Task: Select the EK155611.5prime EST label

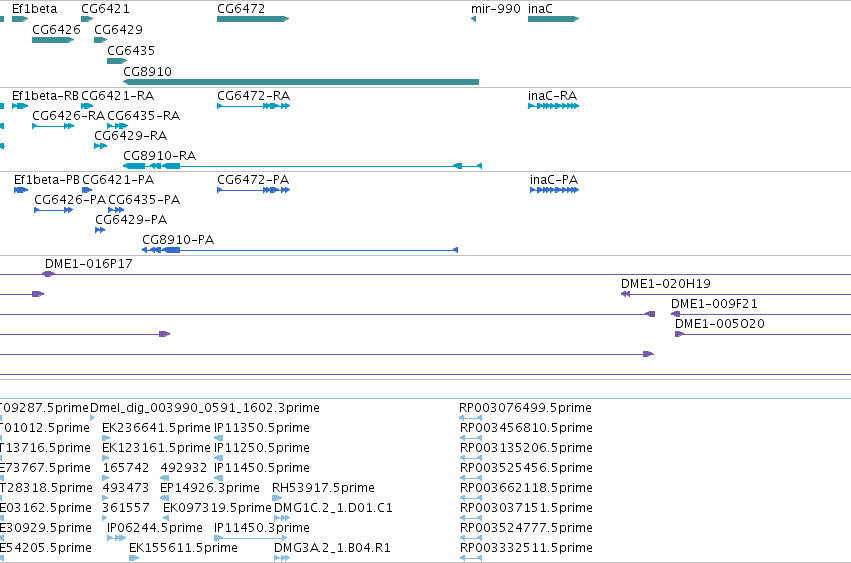Action: (183, 548)
